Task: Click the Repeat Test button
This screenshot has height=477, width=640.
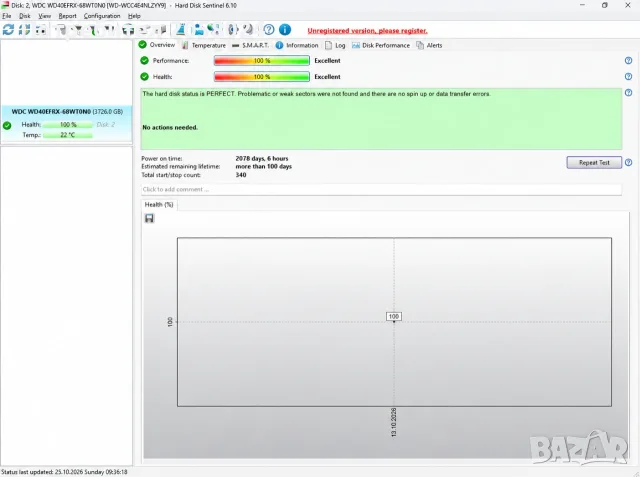Action: pyautogui.click(x=594, y=162)
